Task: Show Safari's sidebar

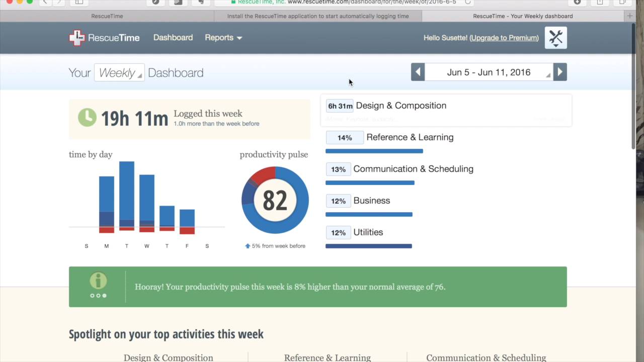Action: pos(79,2)
